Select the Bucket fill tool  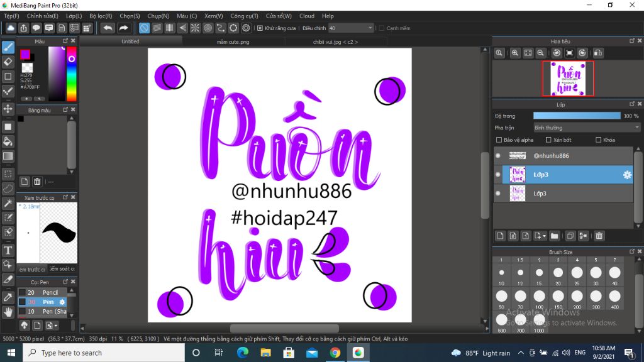[x=8, y=141]
